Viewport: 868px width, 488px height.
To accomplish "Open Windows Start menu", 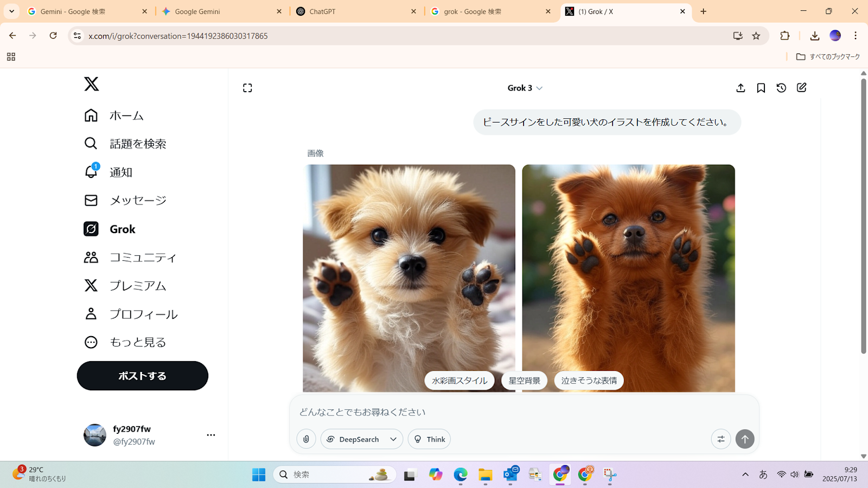I will point(259,475).
